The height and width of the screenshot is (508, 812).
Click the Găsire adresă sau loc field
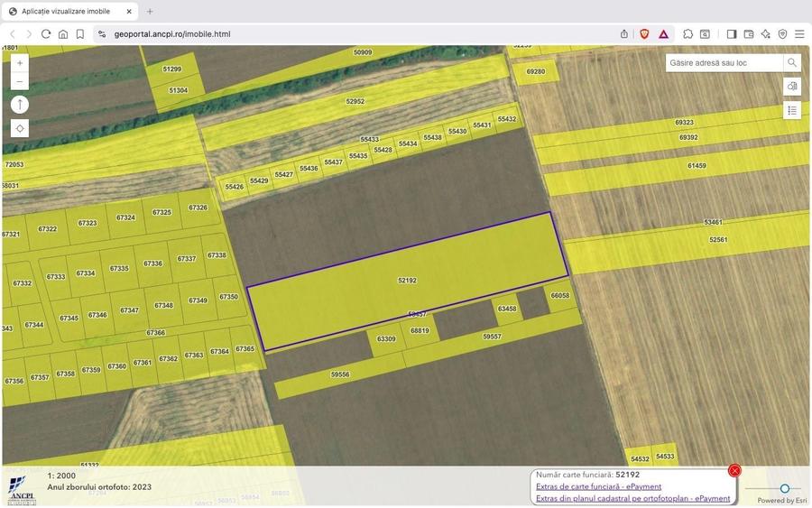(x=724, y=63)
